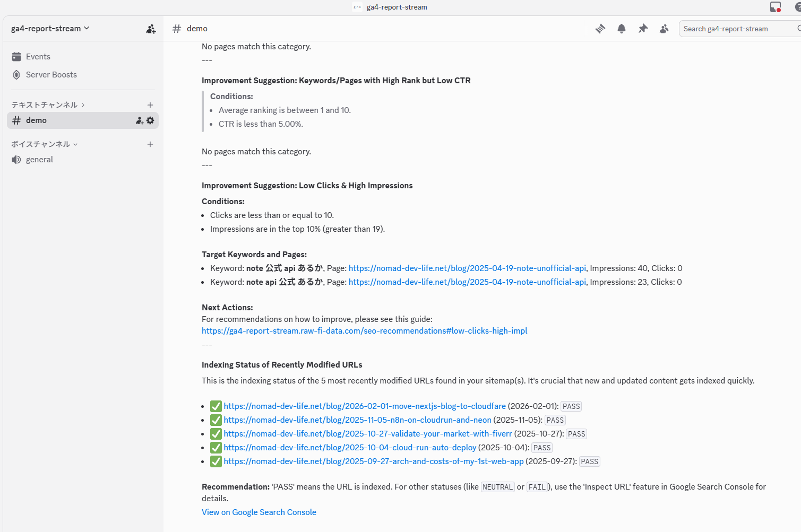The image size is (801, 532).
Task: Click green check for n8n-on-cloudrun URL
Action: (216, 420)
